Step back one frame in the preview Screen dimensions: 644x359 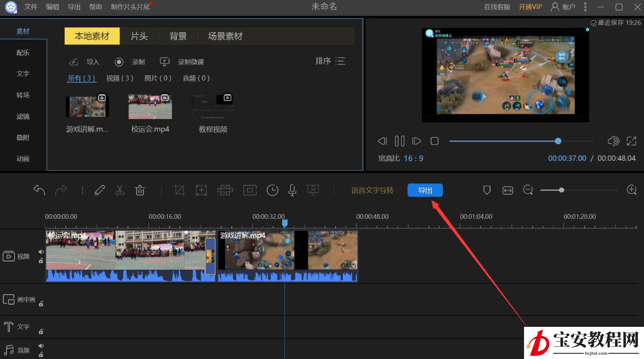[x=382, y=141]
